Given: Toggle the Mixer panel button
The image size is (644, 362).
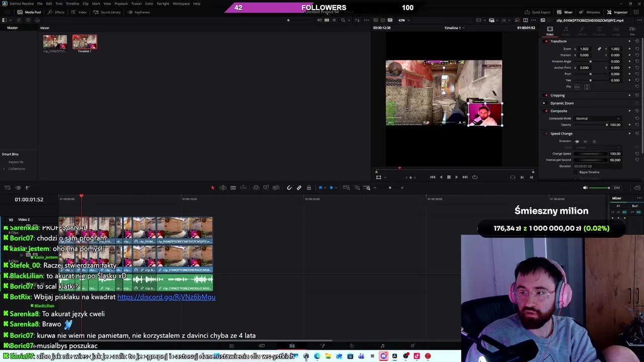Looking at the screenshot, I should 565,12.
